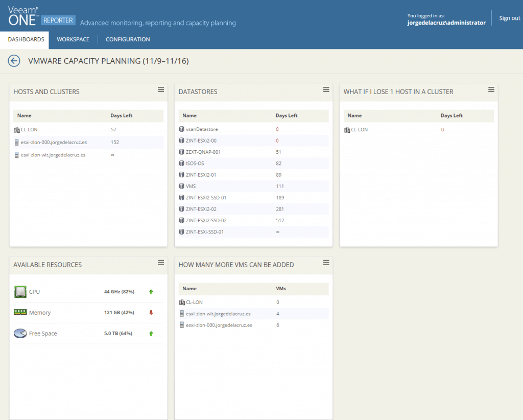Click the ZINT-ESXi2-SSD-01 datastore icon

182,198
